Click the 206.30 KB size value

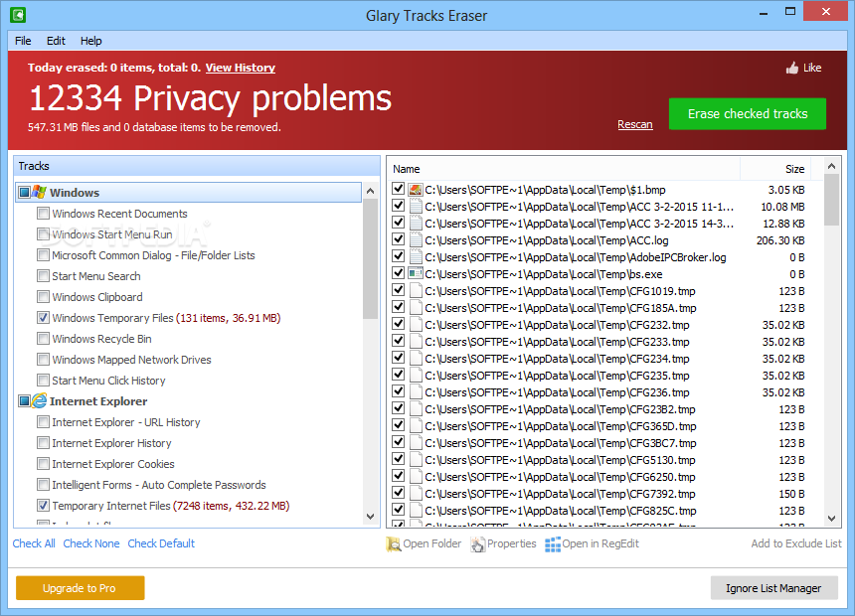(780, 240)
